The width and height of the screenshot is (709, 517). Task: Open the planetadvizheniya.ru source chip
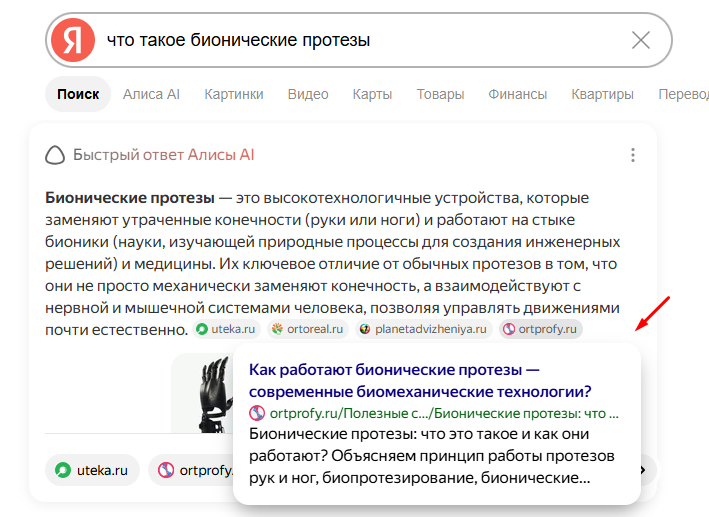pos(424,329)
